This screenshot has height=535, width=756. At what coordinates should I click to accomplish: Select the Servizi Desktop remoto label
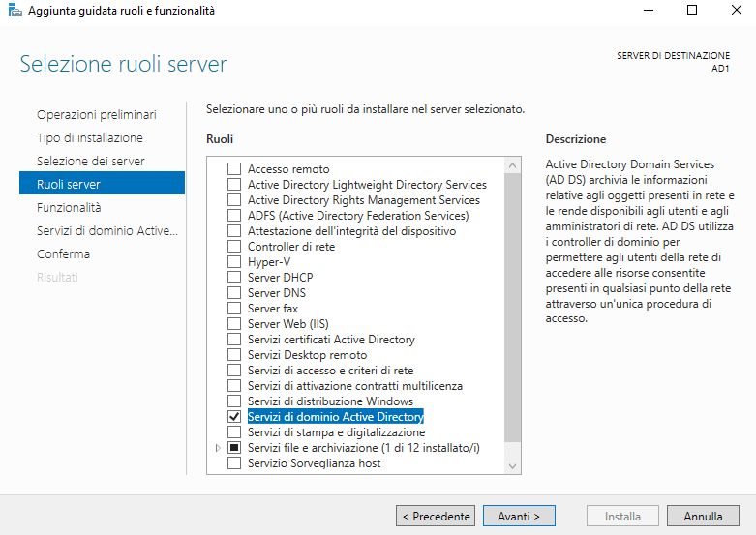pos(307,355)
